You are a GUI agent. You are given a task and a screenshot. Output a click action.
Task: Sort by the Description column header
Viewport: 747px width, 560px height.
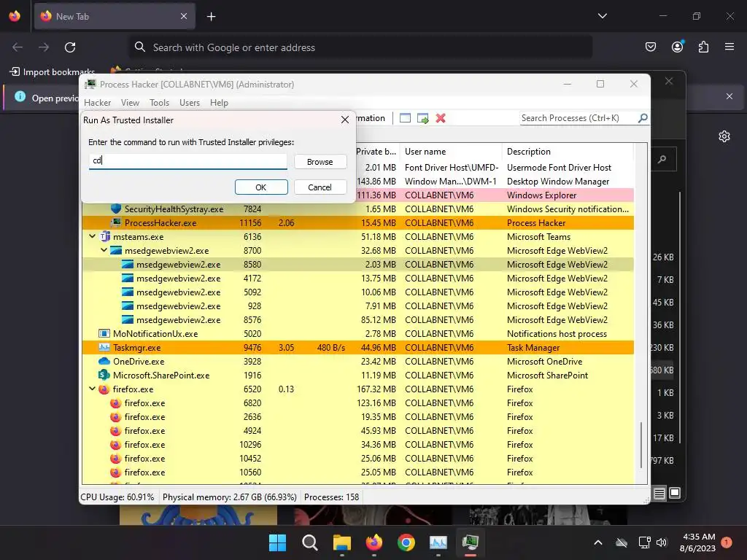click(x=568, y=152)
